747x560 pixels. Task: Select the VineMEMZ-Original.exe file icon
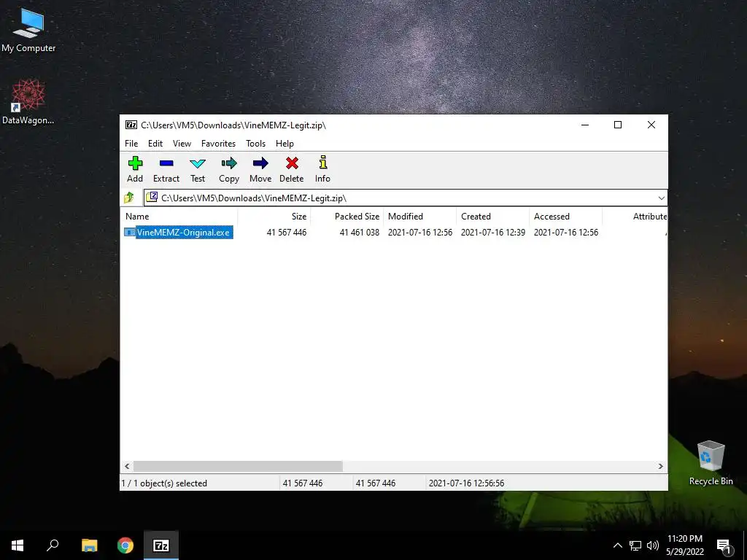[129, 233]
